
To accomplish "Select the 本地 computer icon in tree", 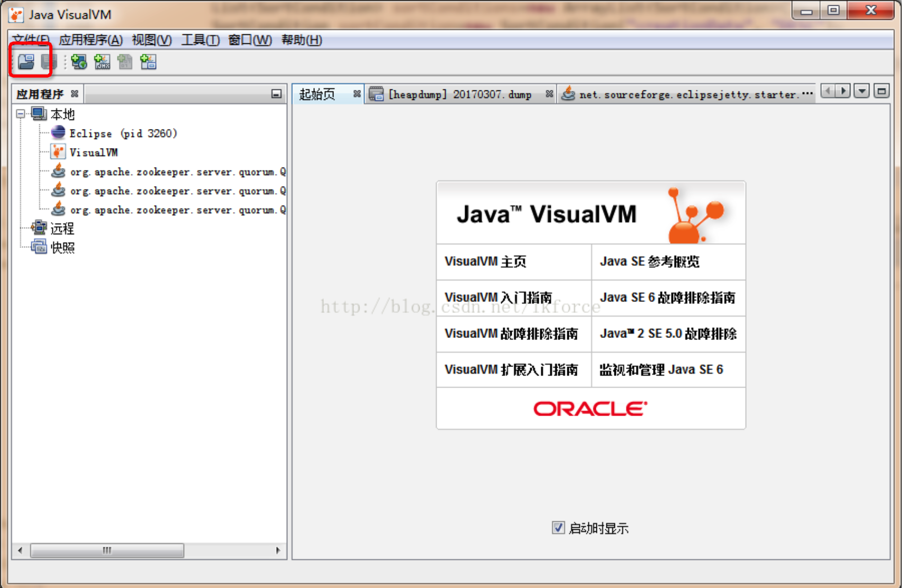I will [x=39, y=114].
